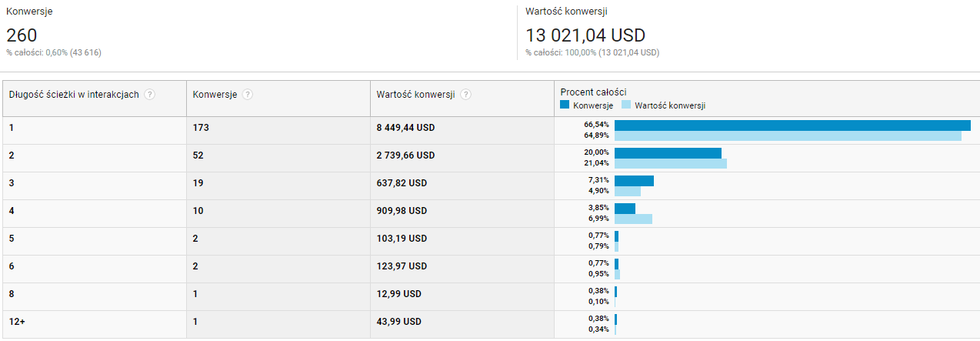Click the 66,54% dark blue conversions bar

pos(792,125)
